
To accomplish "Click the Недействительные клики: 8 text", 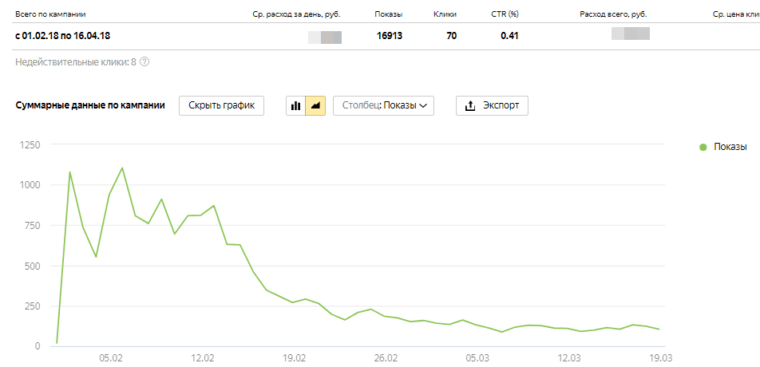I will (76, 62).
